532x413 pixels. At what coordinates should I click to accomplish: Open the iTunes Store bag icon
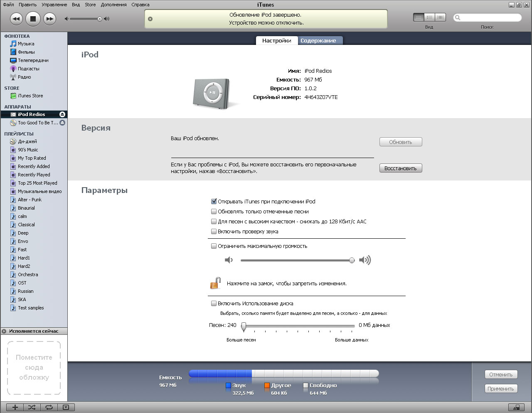[x=13, y=96]
